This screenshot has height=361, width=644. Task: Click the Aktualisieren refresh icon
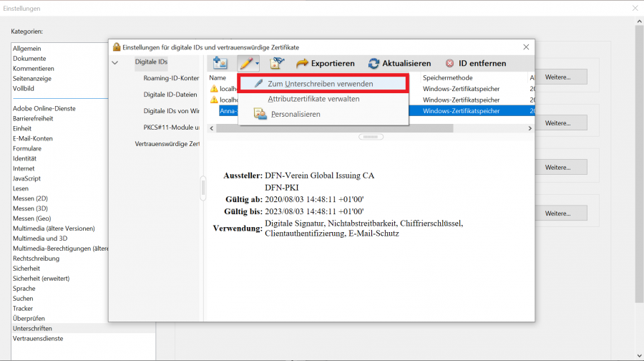[374, 63]
